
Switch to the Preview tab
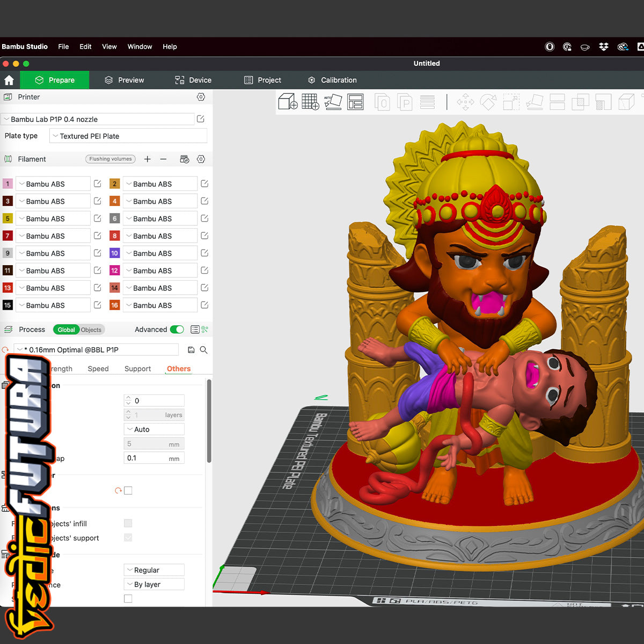point(124,80)
